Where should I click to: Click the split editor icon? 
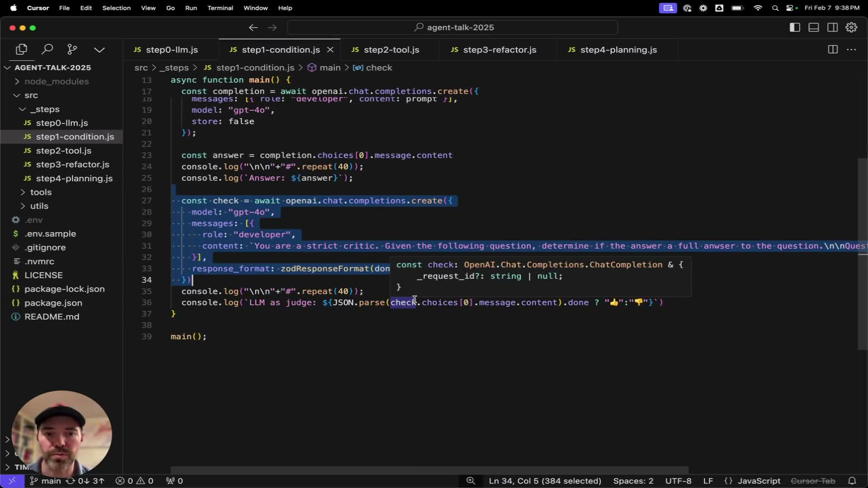click(x=833, y=50)
